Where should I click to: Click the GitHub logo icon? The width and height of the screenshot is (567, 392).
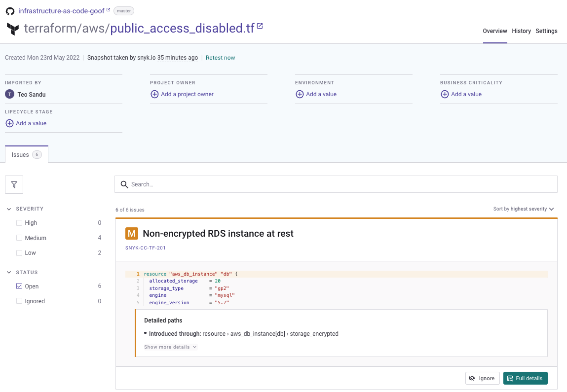point(10,11)
